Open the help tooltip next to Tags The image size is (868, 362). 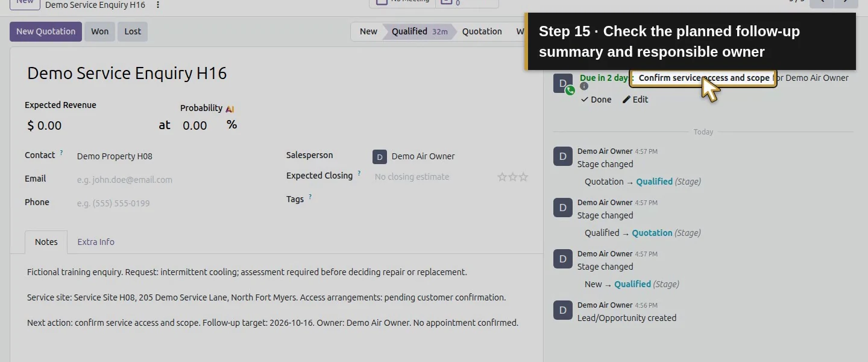coord(310,197)
